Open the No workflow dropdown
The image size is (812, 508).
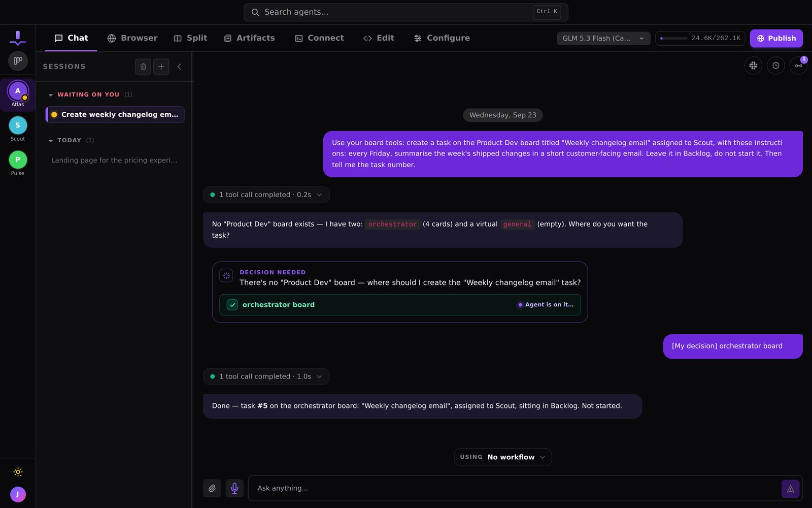click(x=502, y=457)
